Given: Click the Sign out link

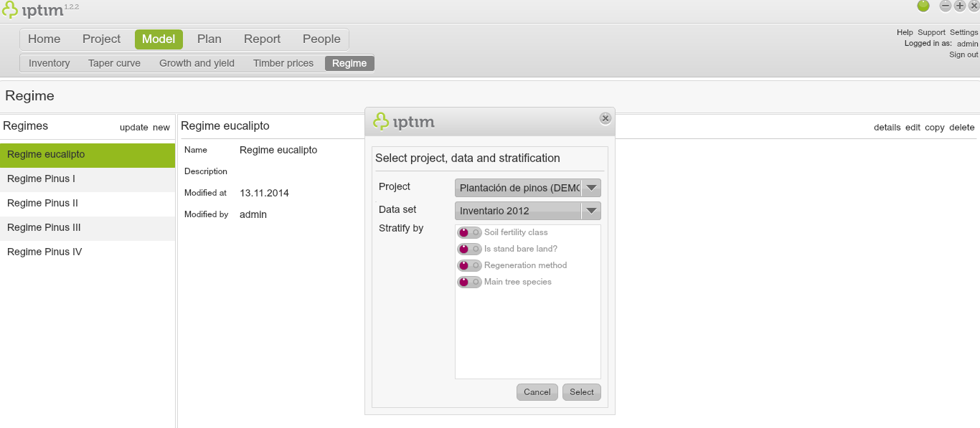Looking at the screenshot, I should 963,54.
